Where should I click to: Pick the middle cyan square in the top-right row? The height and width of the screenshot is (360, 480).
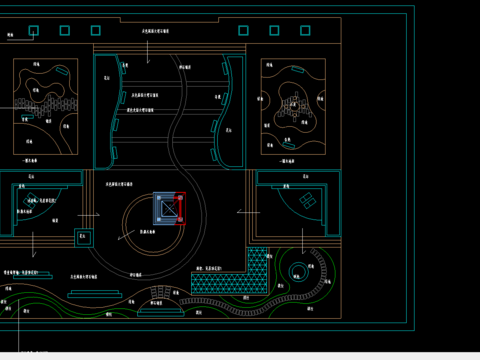click(x=274, y=31)
